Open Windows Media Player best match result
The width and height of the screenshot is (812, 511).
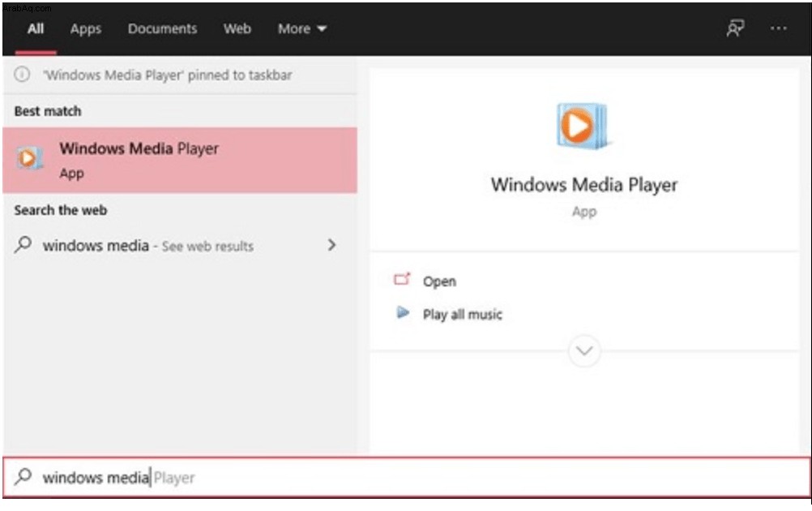point(180,160)
